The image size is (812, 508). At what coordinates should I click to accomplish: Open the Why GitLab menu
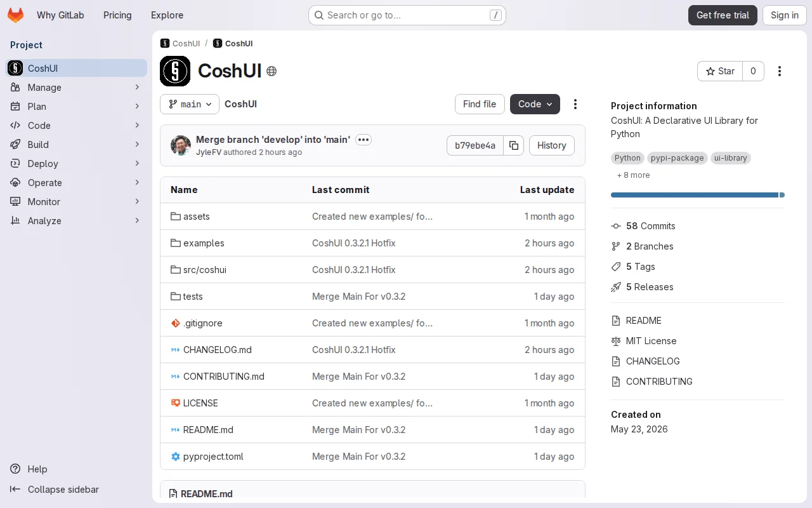(x=60, y=15)
